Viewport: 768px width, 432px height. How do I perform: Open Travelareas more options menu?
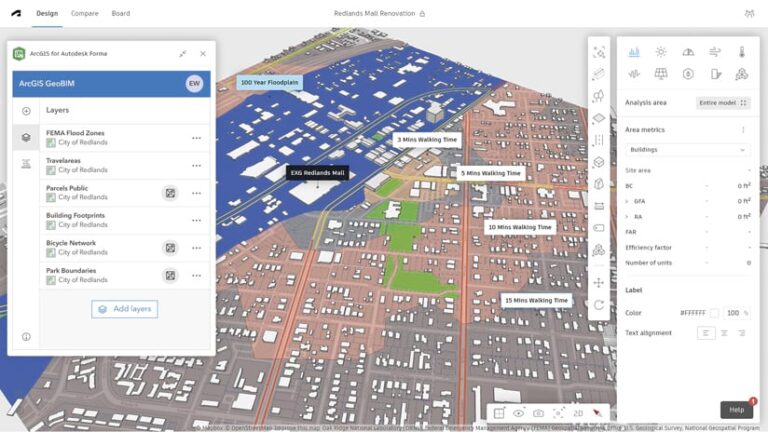196,166
